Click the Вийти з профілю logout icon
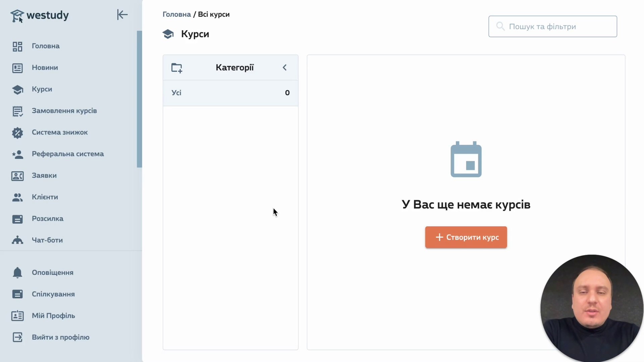 [x=17, y=337]
